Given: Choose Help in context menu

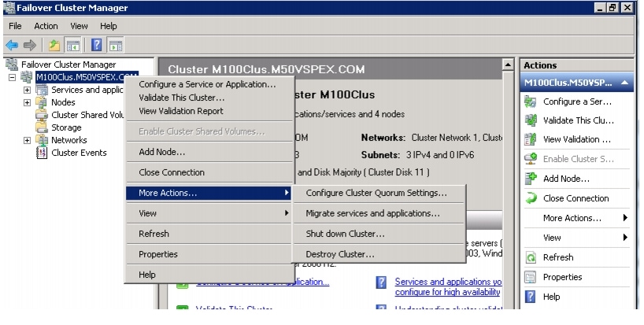Looking at the screenshot, I should pyautogui.click(x=209, y=275).
